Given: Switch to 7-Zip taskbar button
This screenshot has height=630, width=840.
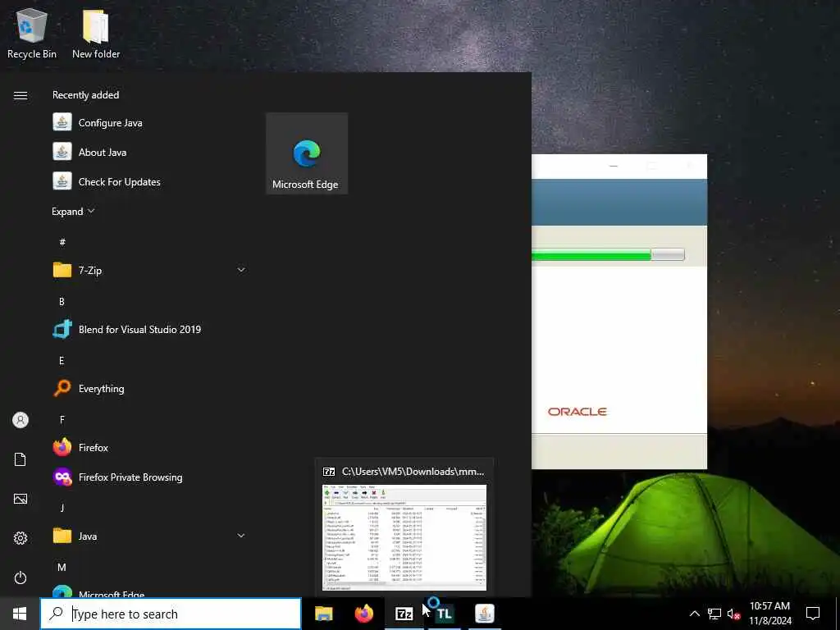Looking at the screenshot, I should 404,614.
